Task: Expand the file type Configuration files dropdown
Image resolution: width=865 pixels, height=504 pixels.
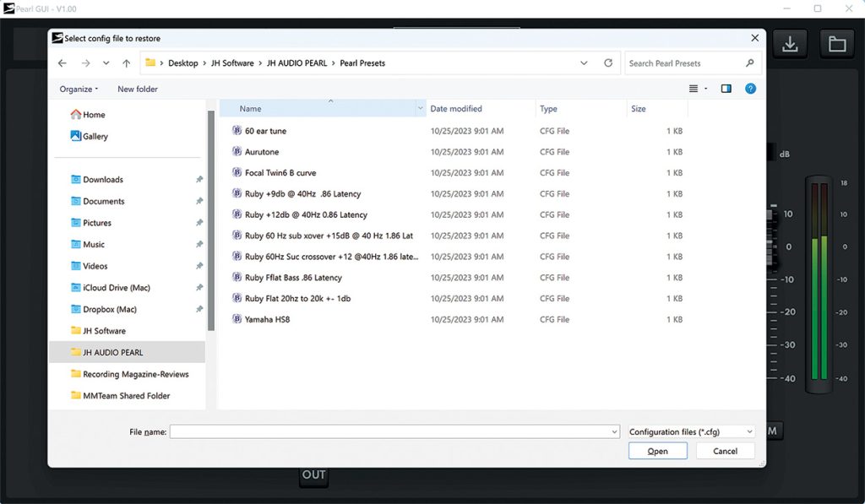Action: click(x=691, y=432)
